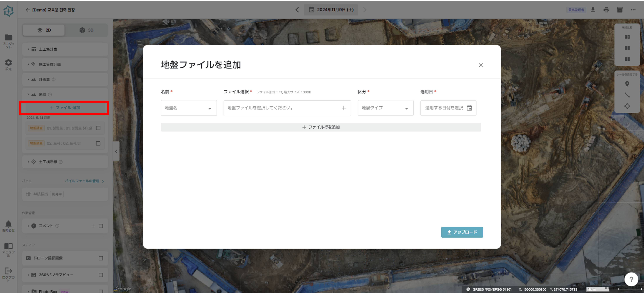This screenshot has width=644, height=293.
Task: Switch to the 3D view tab
Action: [86, 30]
